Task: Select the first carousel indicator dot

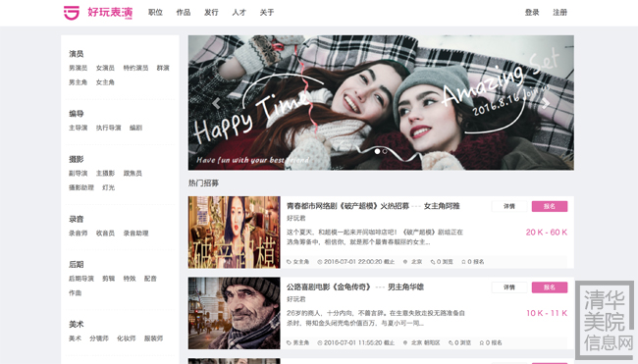Action: pos(377,151)
